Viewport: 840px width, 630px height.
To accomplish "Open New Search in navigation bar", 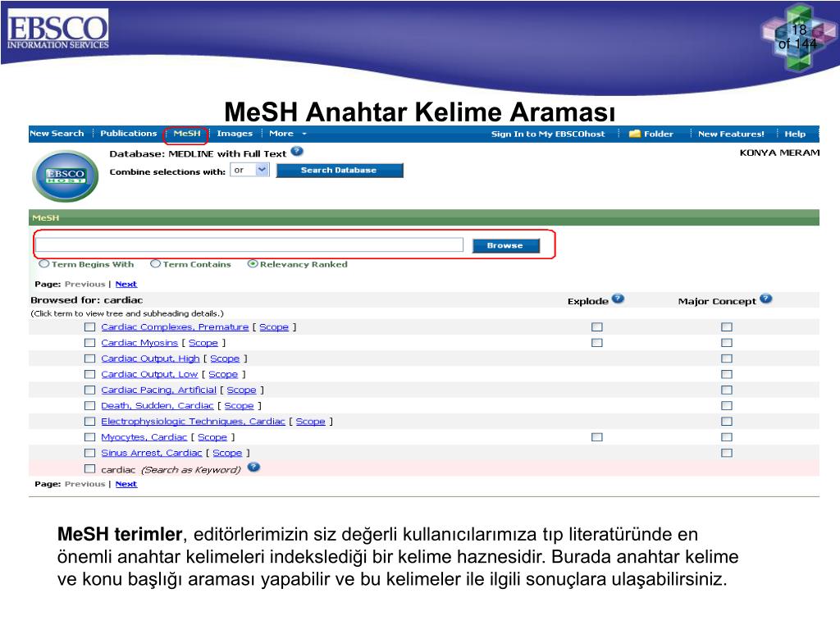I will coord(57,134).
